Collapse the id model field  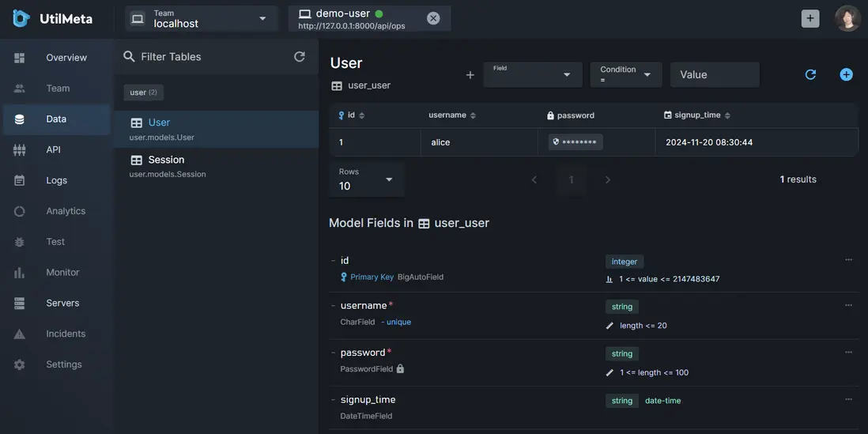(x=334, y=261)
